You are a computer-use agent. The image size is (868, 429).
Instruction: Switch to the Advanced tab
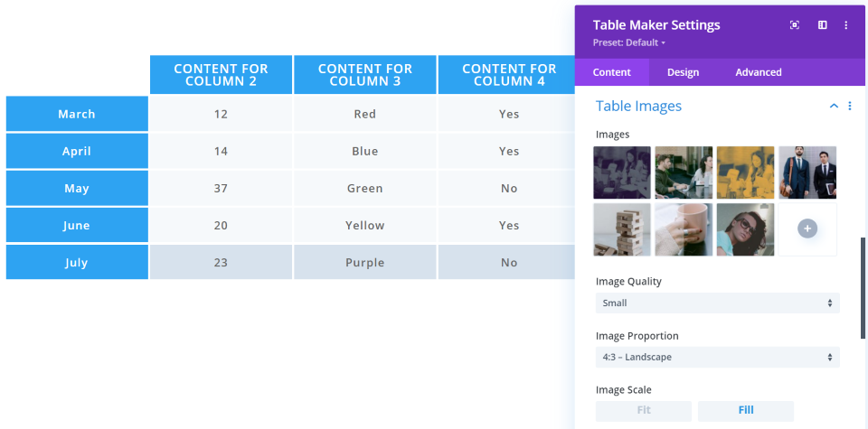click(x=759, y=72)
